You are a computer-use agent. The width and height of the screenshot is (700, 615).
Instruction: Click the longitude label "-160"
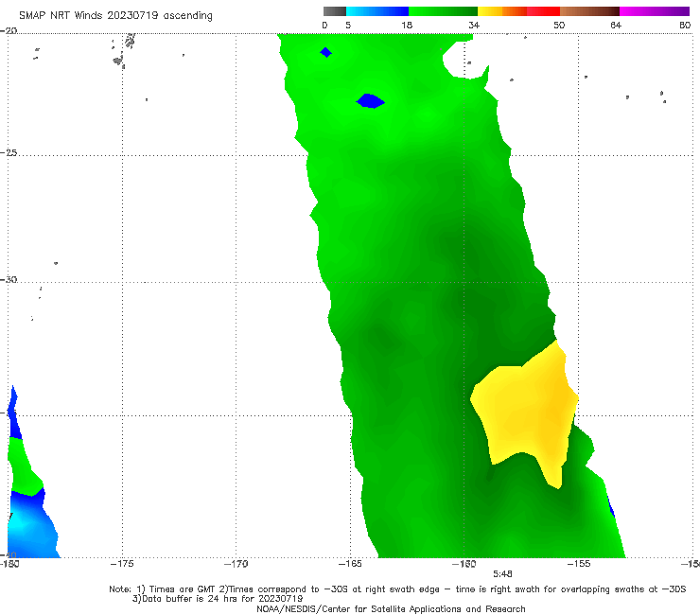(464, 564)
